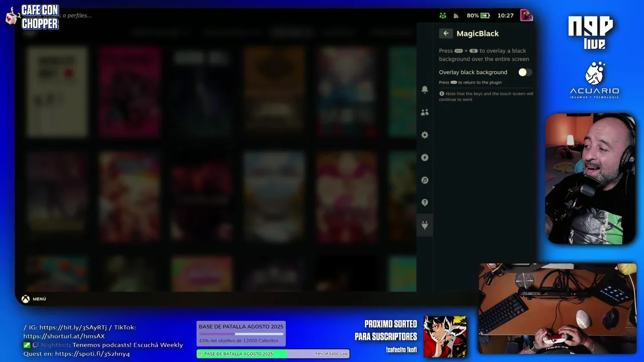Click the Spotify spoti.fi link in Nightbot message
Viewport: 644px width, 362px height.
[x=93, y=354]
